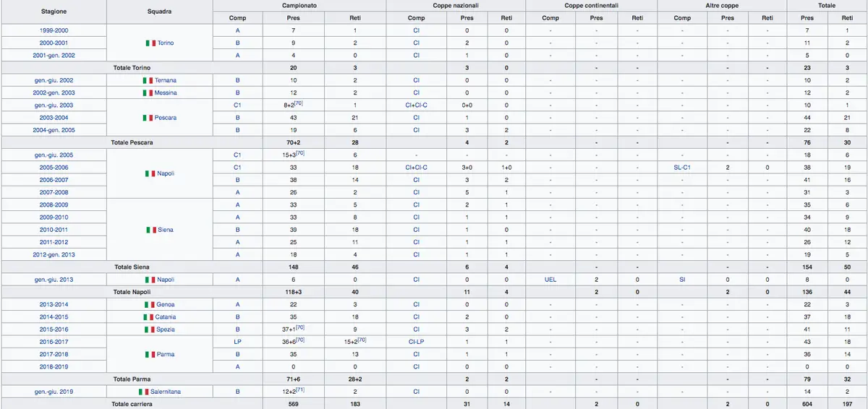This screenshot has width=868, height=409.
Task: Click the Italian flag beside Ternana
Action: [x=148, y=80]
